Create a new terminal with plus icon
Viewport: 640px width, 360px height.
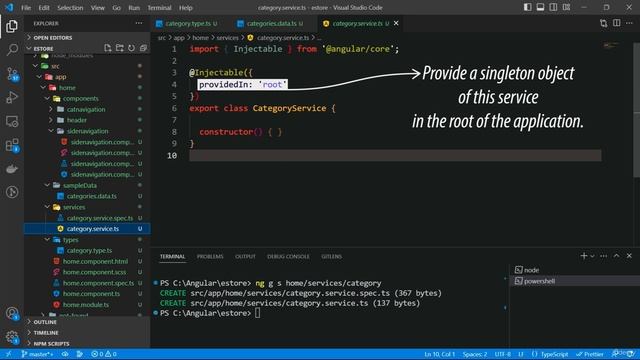(584, 256)
